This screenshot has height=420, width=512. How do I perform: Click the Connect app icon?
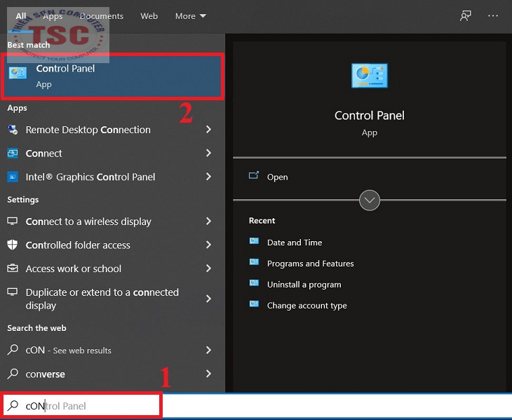(13, 153)
